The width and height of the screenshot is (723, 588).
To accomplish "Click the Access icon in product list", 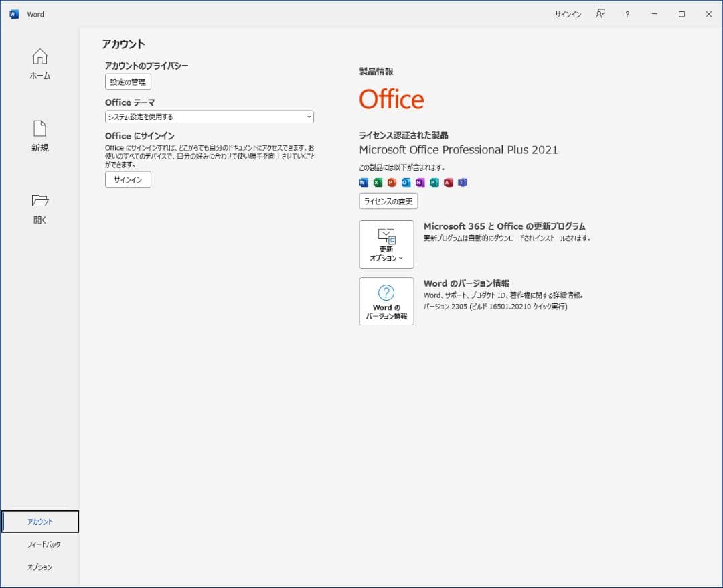I will (449, 182).
